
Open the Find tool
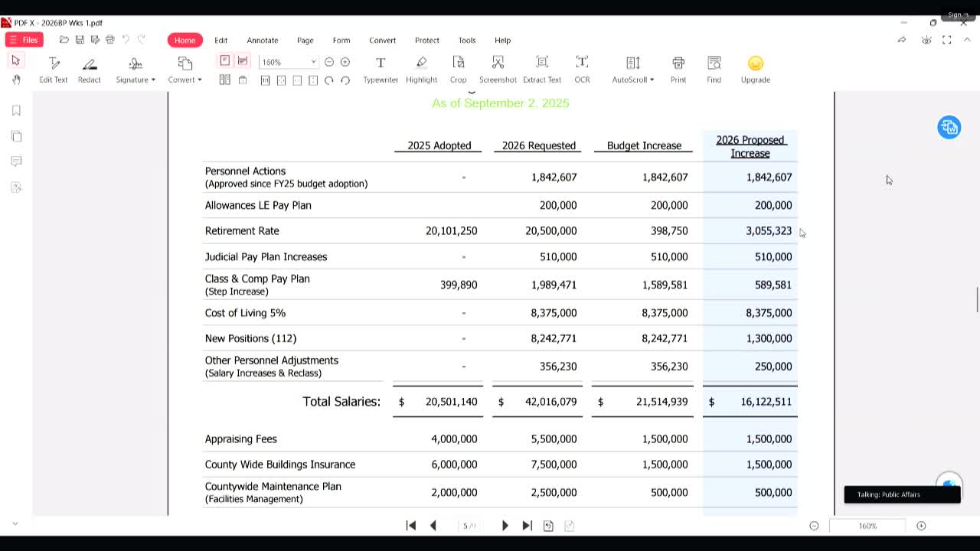714,70
